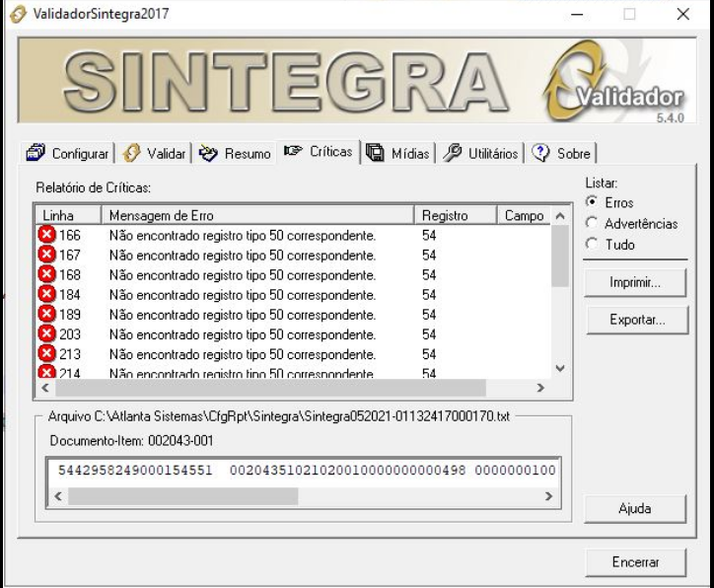Click the critiques list scroll right arrow

(540, 388)
